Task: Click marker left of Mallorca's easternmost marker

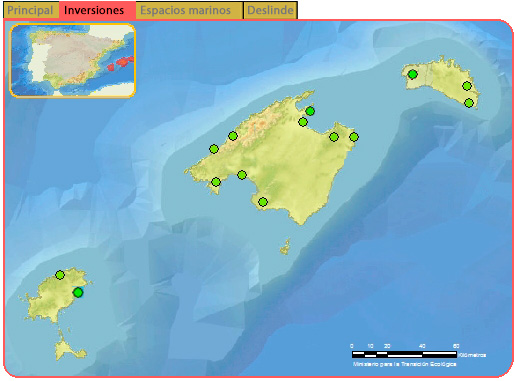Action: coord(334,137)
